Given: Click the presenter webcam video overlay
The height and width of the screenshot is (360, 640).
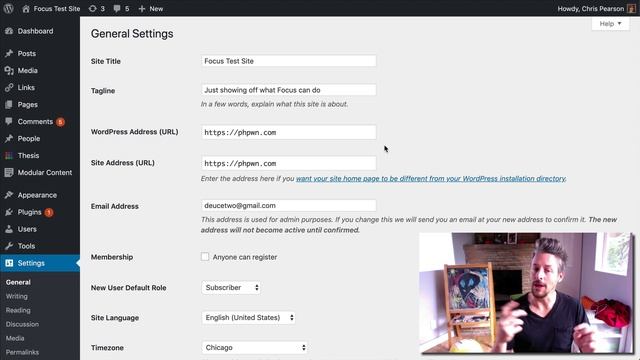Looking at the screenshot, I should coord(526,293).
